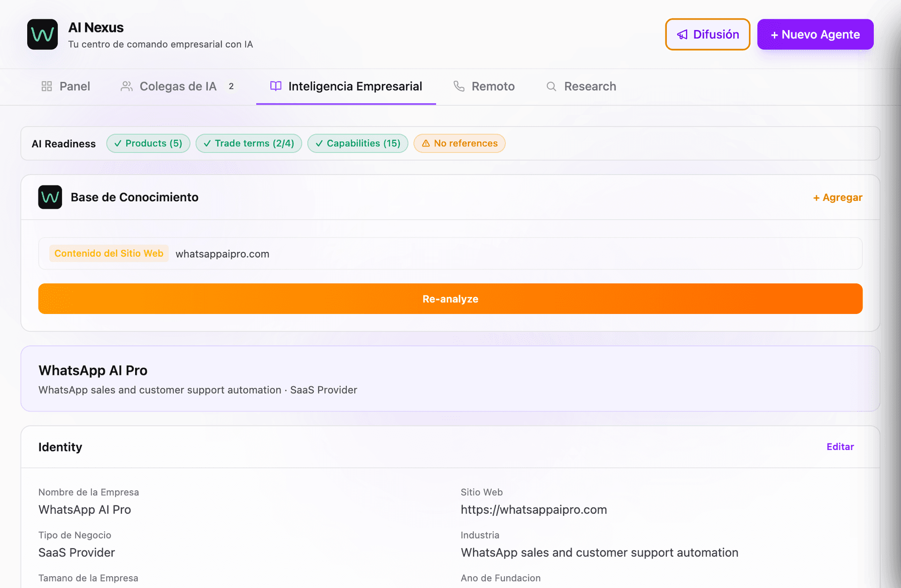This screenshot has width=901, height=588.
Task: Click the WhatsApp AI Pro card heading
Action: point(93,371)
